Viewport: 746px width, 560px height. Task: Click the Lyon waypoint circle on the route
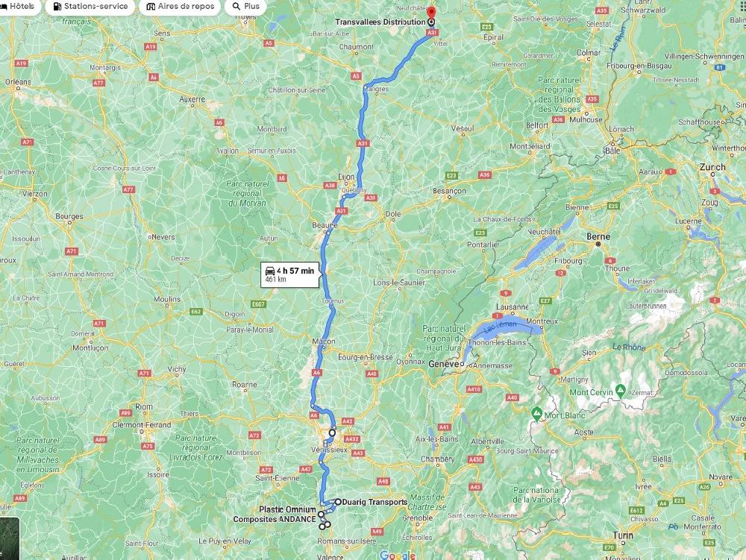click(x=332, y=432)
